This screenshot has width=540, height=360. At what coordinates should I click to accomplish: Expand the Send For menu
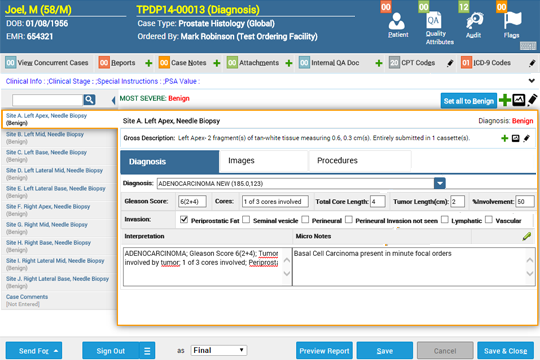tap(34, 351)
